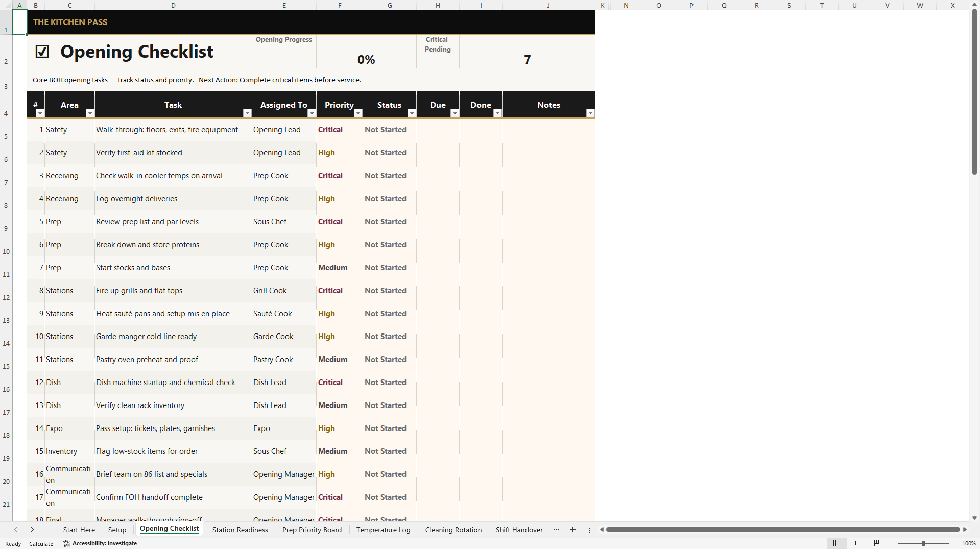Click the horizontal scroll right arrow

965,530
